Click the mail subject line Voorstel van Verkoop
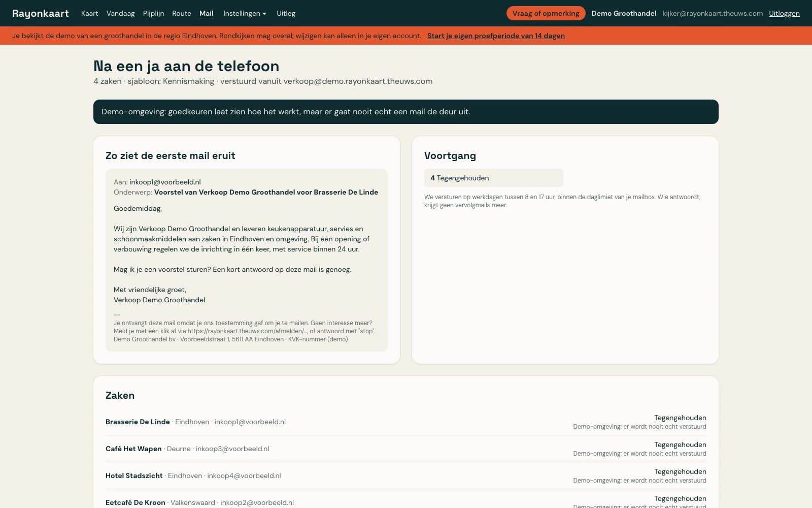812x508 pixels. click(266, 192)
